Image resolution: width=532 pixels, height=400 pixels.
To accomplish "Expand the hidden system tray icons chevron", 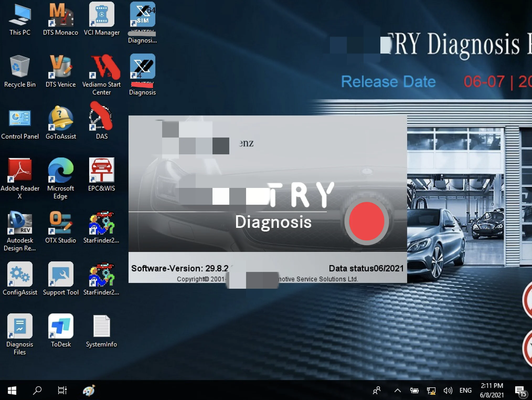I will coord(397,391).
